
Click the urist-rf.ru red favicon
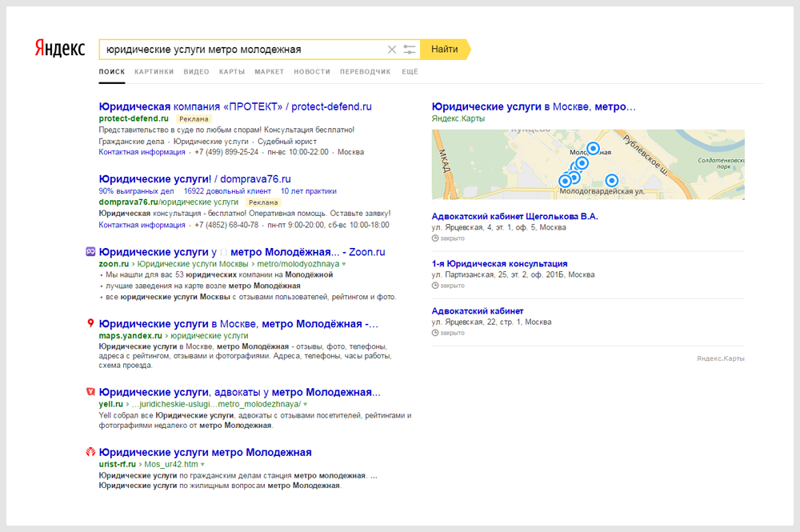point(90,452)
